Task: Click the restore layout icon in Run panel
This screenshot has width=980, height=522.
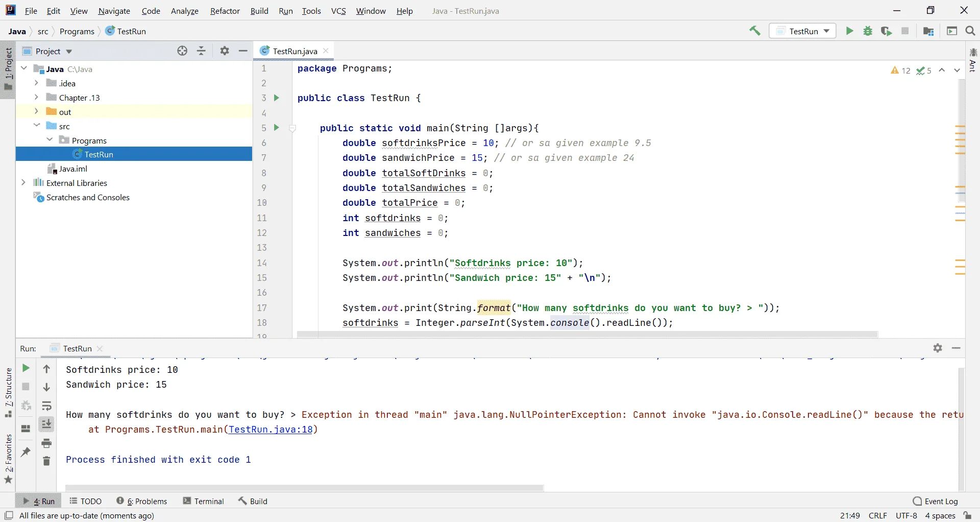Action: (26, 429)
